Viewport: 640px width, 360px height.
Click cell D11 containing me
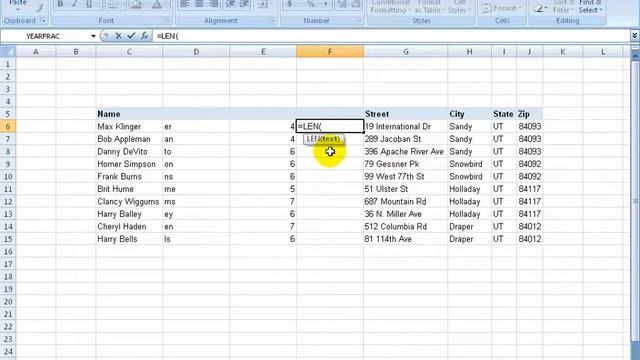pyautogui.click(x=196, y=189)
